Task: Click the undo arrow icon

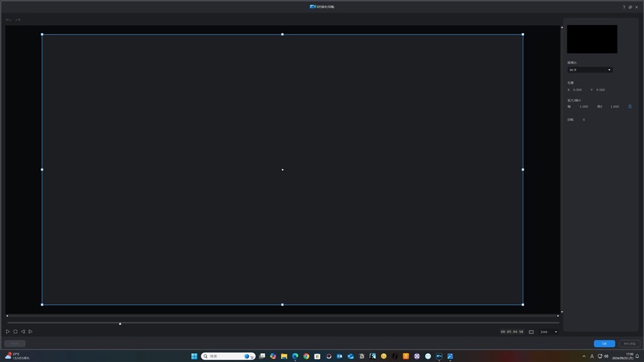Action: point(8,19)
